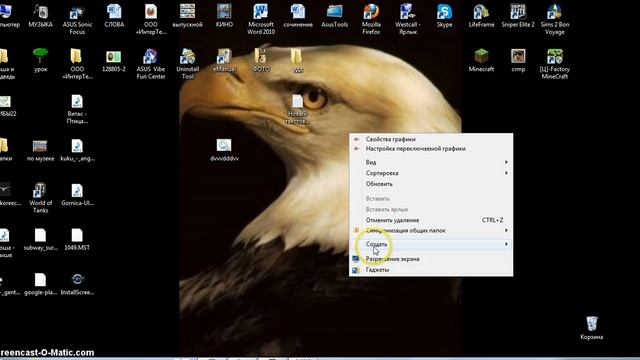The width and height of the screenshot is (640, 360).
Task: Select the Gornica-Ul audio file icon
Action: point(77,195)
